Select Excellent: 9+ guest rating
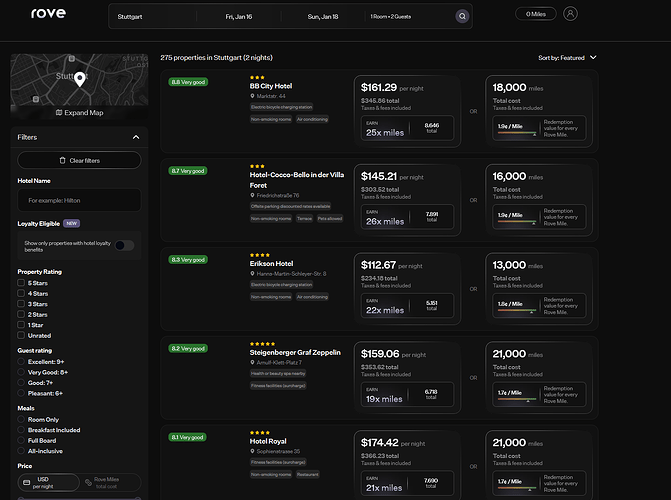 pos(22,361)
